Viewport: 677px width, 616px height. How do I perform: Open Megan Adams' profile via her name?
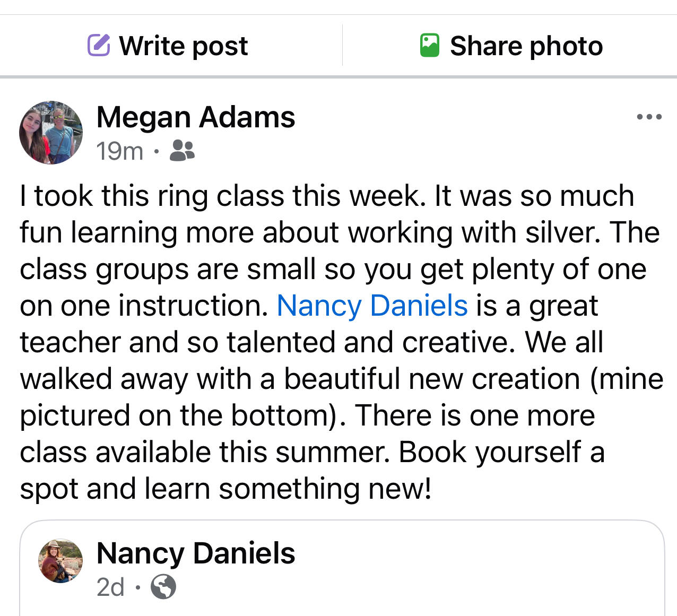[195, 117]
